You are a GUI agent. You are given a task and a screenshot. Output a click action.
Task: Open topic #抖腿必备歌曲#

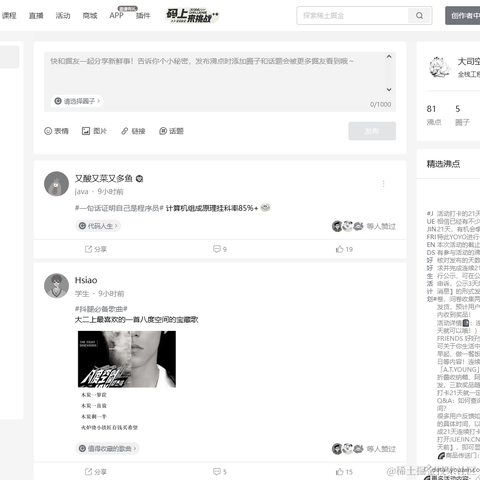[101, 309]
